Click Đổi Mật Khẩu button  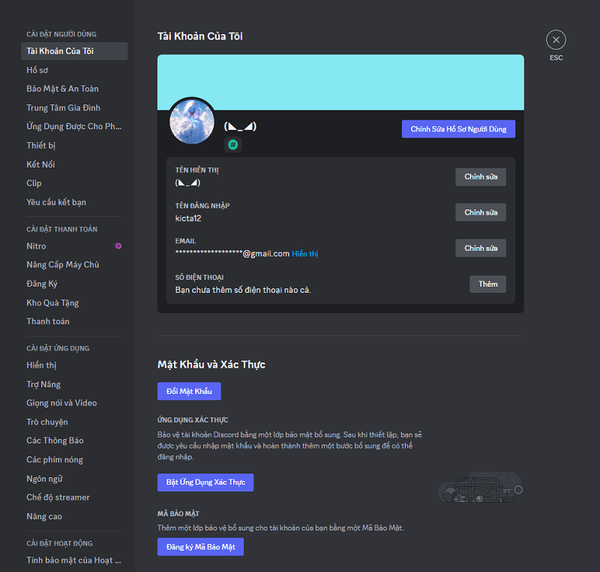189,391
